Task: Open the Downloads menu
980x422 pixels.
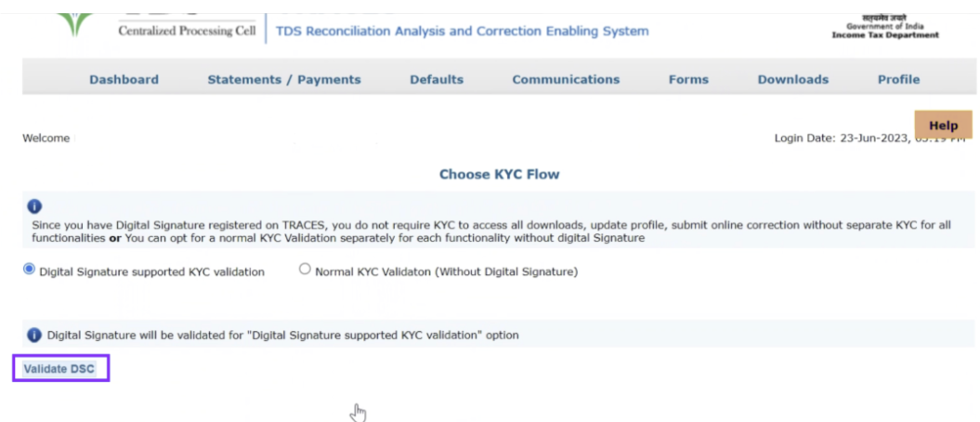Action: [x=793, y=80]
